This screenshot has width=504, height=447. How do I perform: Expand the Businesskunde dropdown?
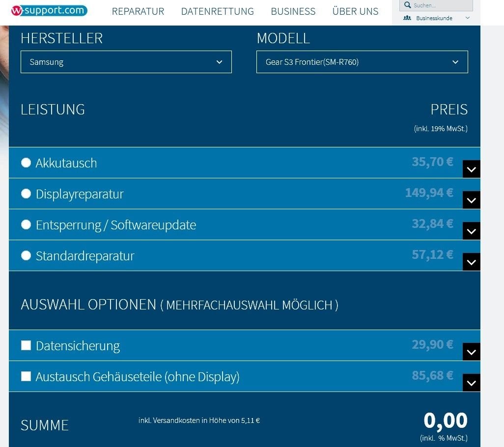pos(468,18)
